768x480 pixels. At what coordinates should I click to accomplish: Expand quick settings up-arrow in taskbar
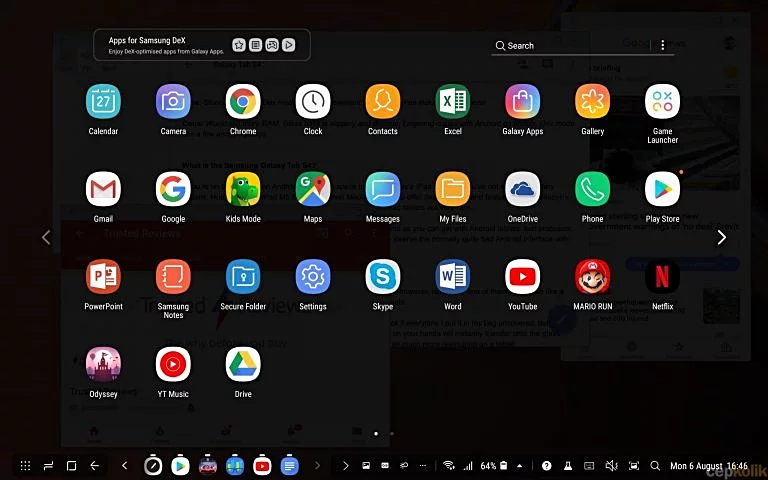coord(520,466)
